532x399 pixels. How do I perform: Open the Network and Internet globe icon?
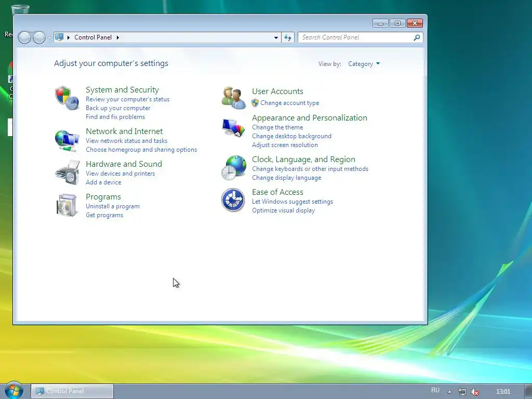point(67,141)
